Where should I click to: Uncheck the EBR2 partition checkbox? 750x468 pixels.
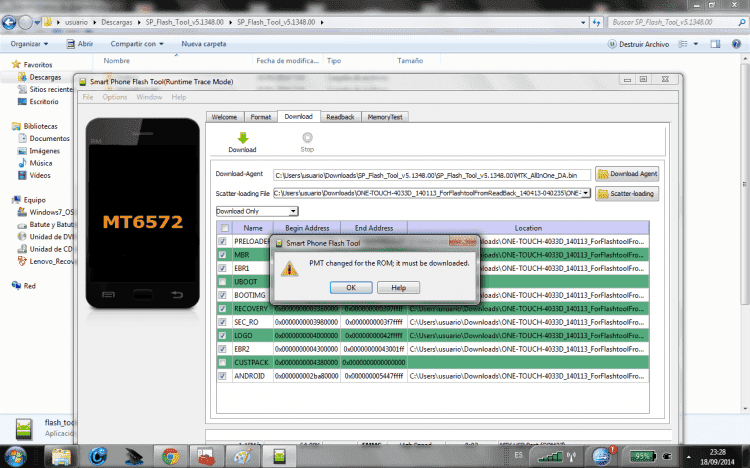(222, 349)
